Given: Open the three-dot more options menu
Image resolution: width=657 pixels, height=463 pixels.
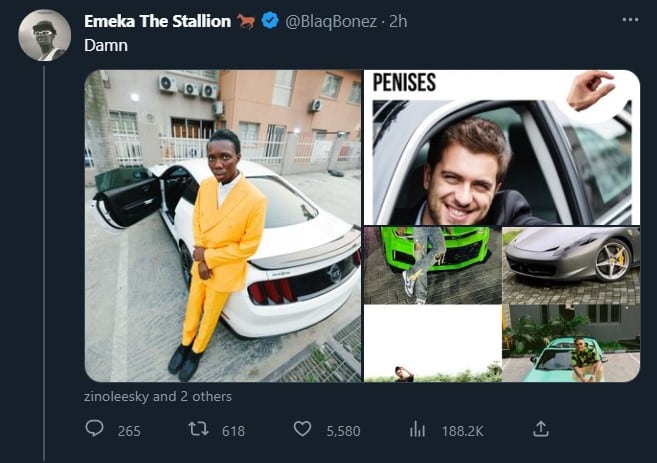Looking at the screenshot, I should [629, 20].
